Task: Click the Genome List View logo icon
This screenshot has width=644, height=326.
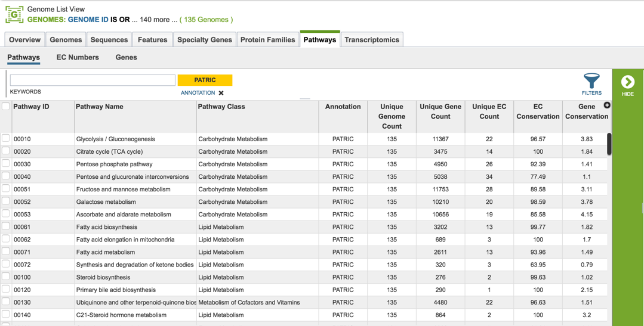Action: pyautogui.click(x=14, y=14)
